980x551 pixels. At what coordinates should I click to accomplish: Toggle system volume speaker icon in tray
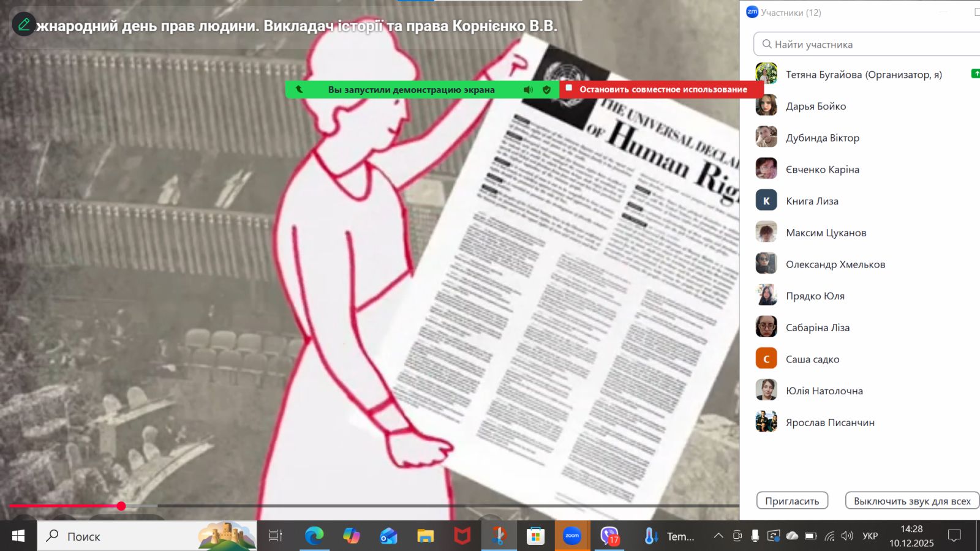(x=847, y=536)
